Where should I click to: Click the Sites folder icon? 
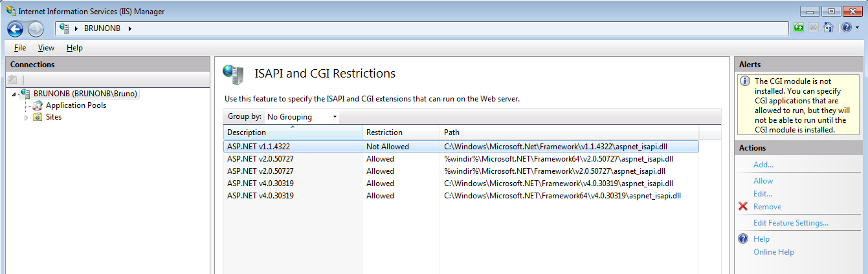click(38, 117)
